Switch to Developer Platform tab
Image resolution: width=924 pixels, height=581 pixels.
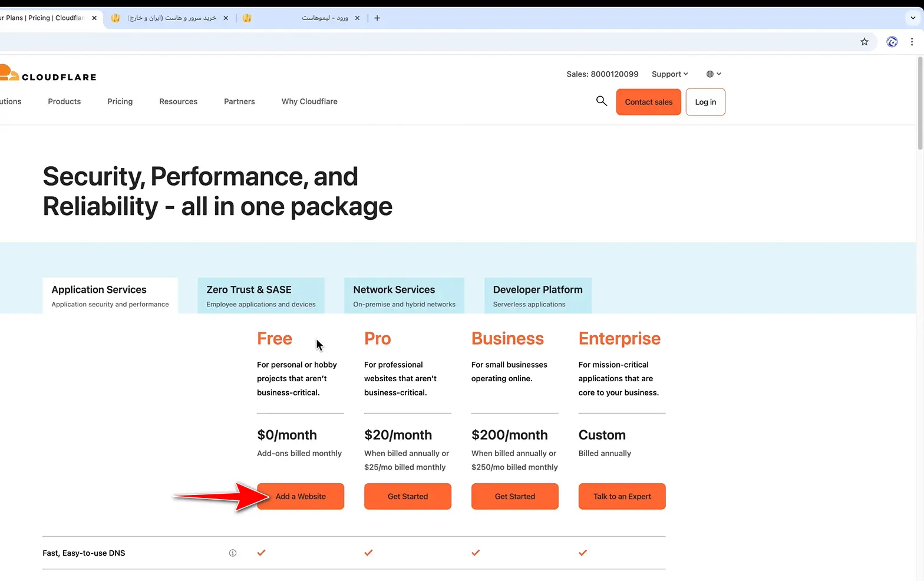(537, 296)
